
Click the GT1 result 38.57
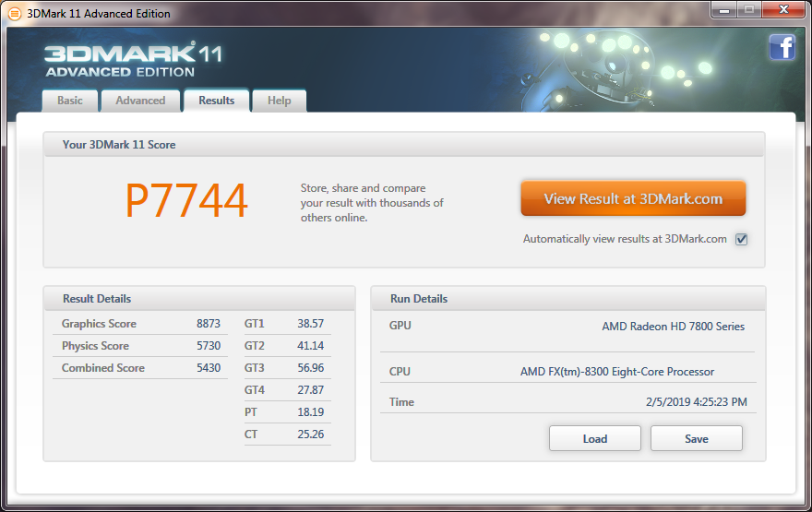coord(310,324)
